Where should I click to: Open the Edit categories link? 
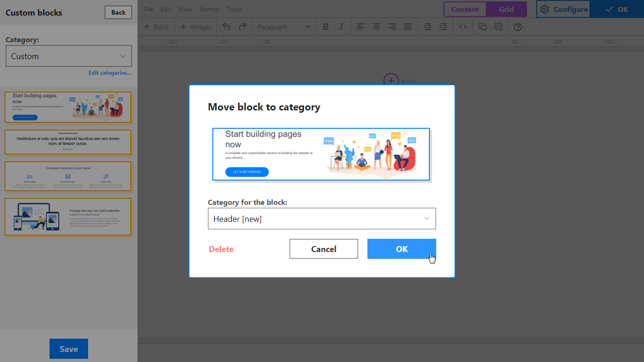click(x=110, y=73)
